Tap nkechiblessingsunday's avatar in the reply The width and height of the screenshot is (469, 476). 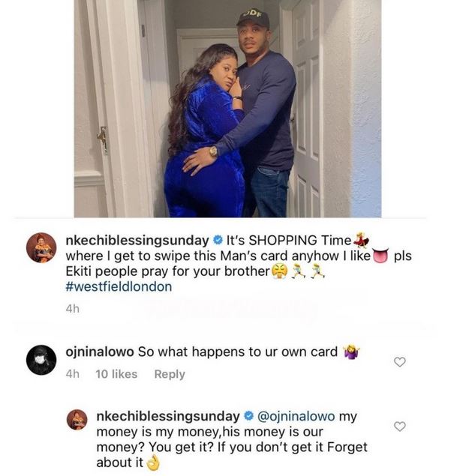(77, 420)
